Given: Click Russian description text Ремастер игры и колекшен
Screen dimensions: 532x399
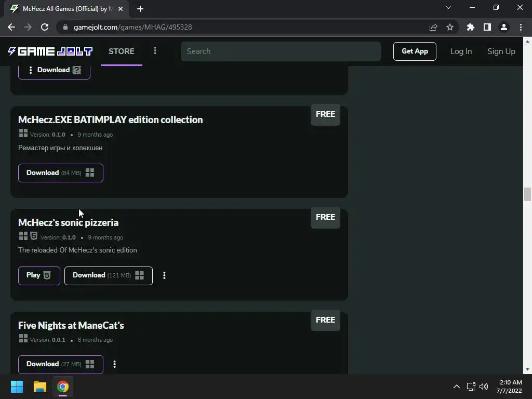Looking at the screenshot, I should pyautogui.click(x=60, y=148).
